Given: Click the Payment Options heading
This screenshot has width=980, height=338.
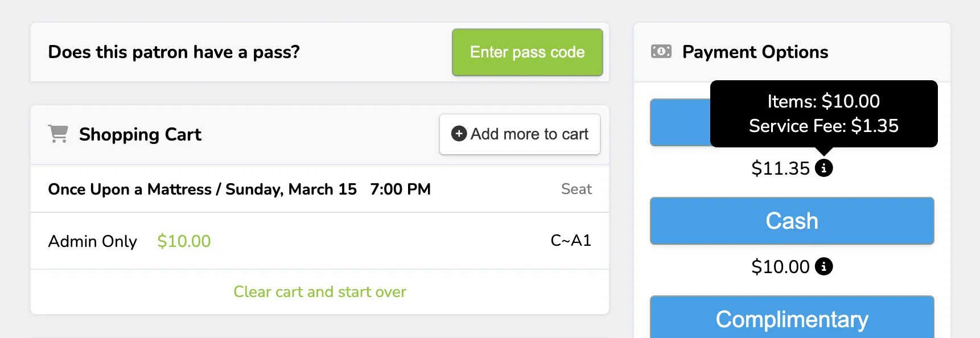Looking at the screenshot, I should 755,52.
